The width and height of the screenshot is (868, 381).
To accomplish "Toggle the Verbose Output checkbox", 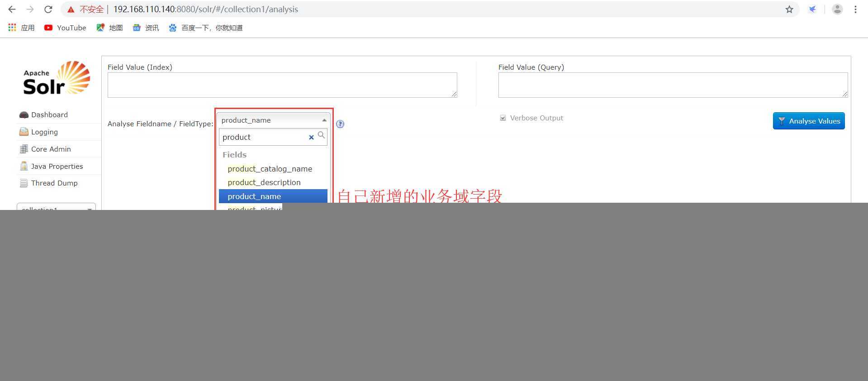I will (503, 118).
